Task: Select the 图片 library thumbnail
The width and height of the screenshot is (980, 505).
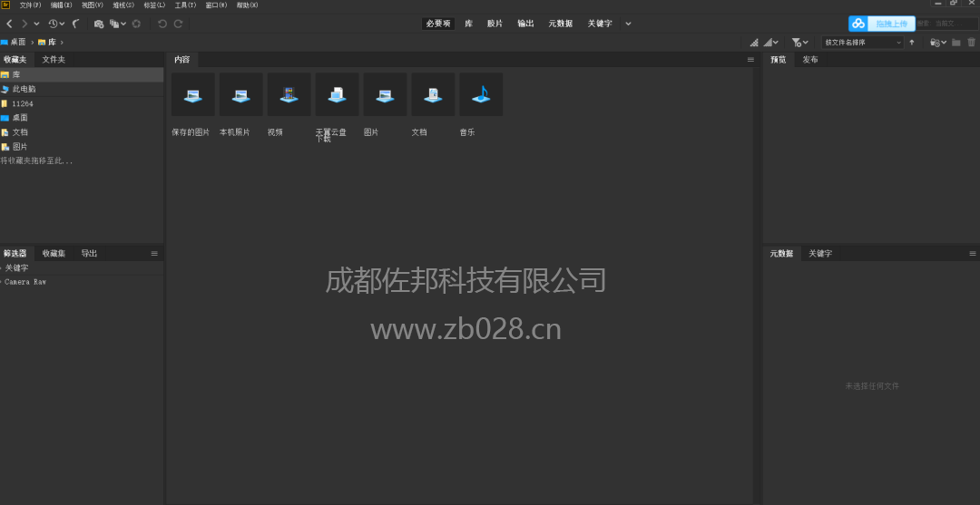Action: pyautogui.click(x=385, y=94)
